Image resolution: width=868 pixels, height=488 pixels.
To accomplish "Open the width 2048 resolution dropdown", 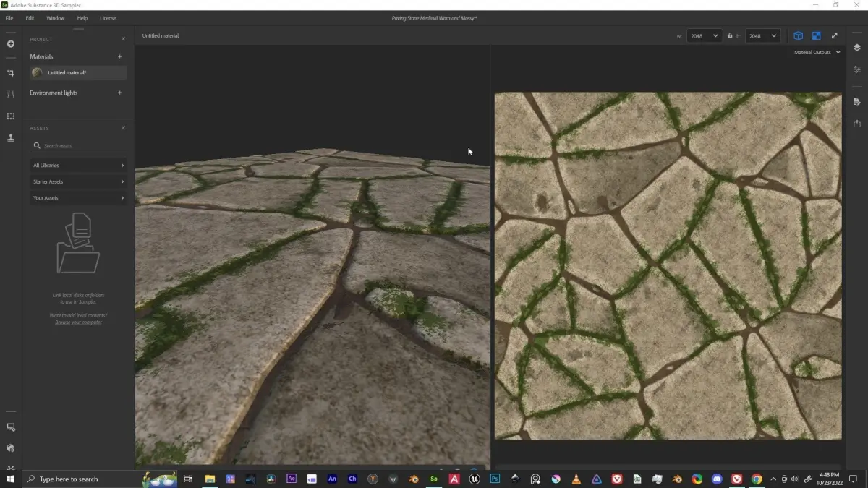I will tap(704, 35).
